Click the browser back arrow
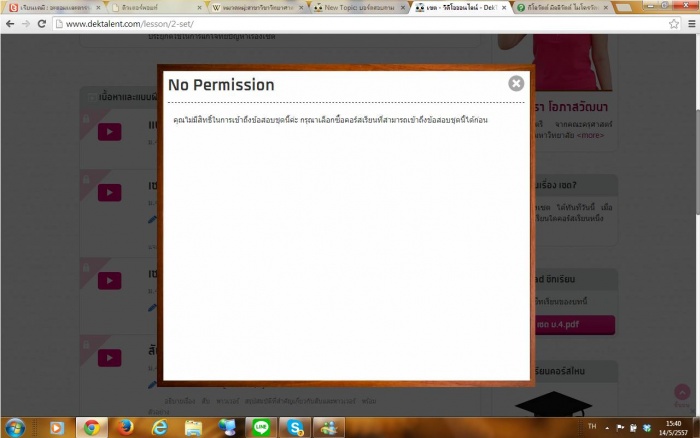 click(x=11, y=23)
